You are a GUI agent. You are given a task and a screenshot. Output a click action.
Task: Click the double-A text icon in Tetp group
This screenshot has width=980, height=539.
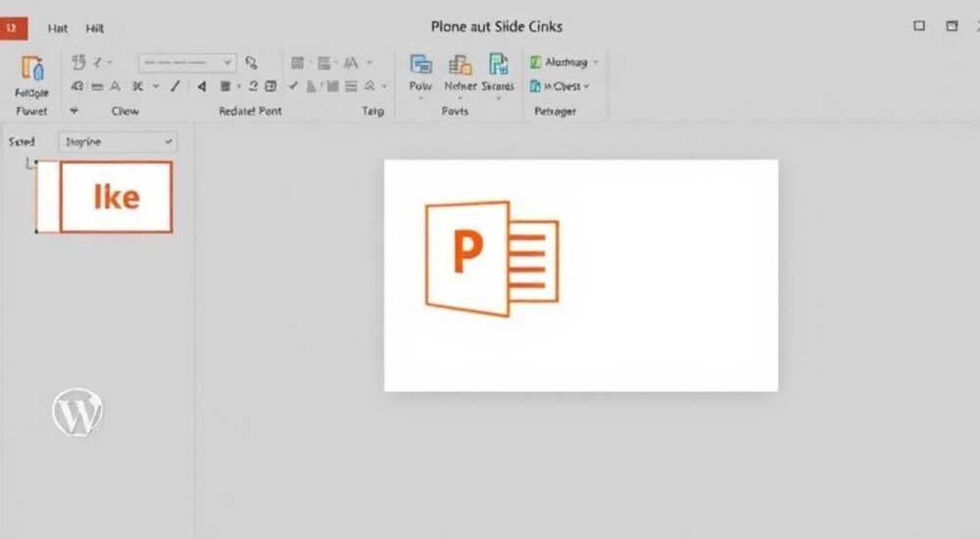[x=351, y=63]
